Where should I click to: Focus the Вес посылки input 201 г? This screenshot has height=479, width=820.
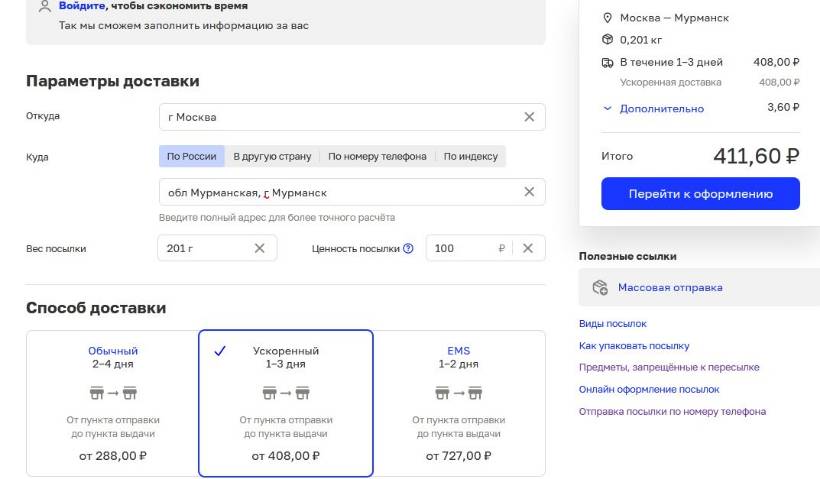pyautogui.click(x=217, y=248)
